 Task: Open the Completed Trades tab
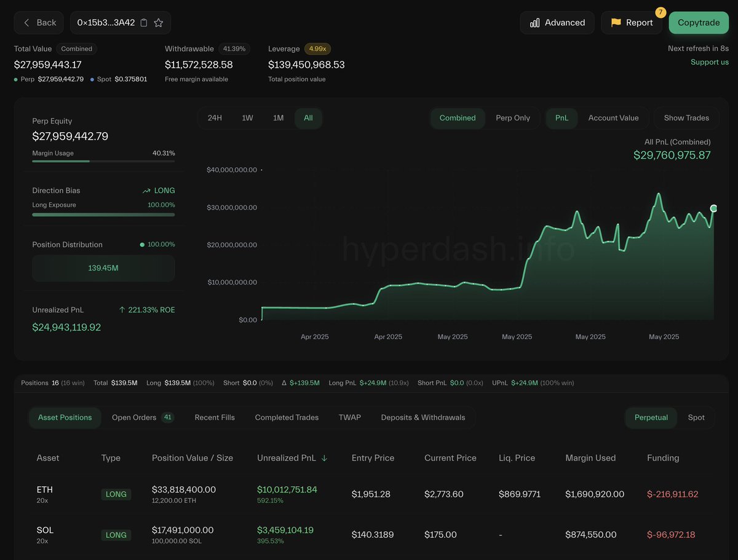tap(287, 417)
